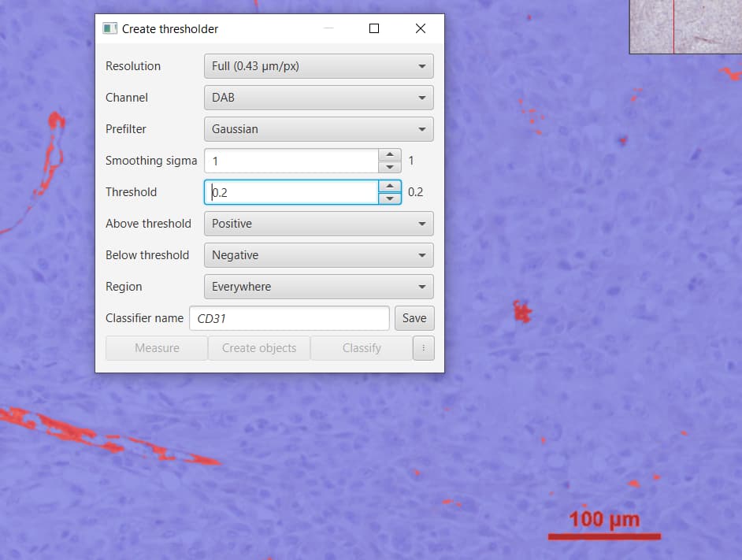This screenshot has width=742, height=560.
Task: Open the Prefilter dropdown showing Gaussian
Action: point(318,129)
